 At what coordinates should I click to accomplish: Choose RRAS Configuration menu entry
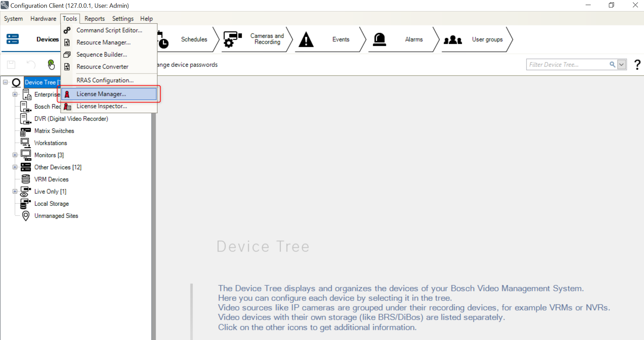(x=109, y=80)
